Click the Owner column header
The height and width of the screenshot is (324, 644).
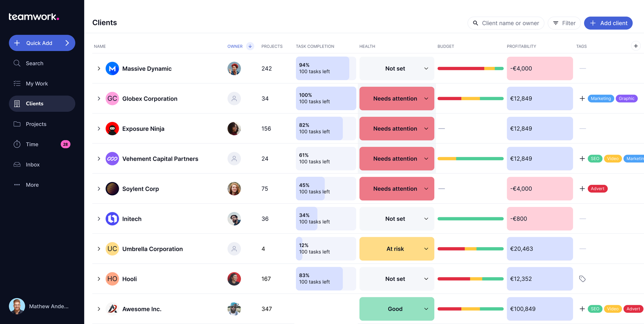235,46
